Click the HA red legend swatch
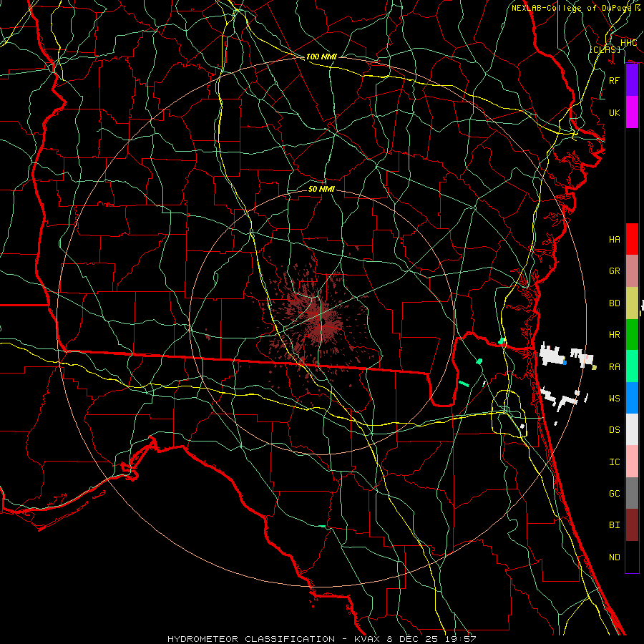Screen dimensions: 644x644 632,239
